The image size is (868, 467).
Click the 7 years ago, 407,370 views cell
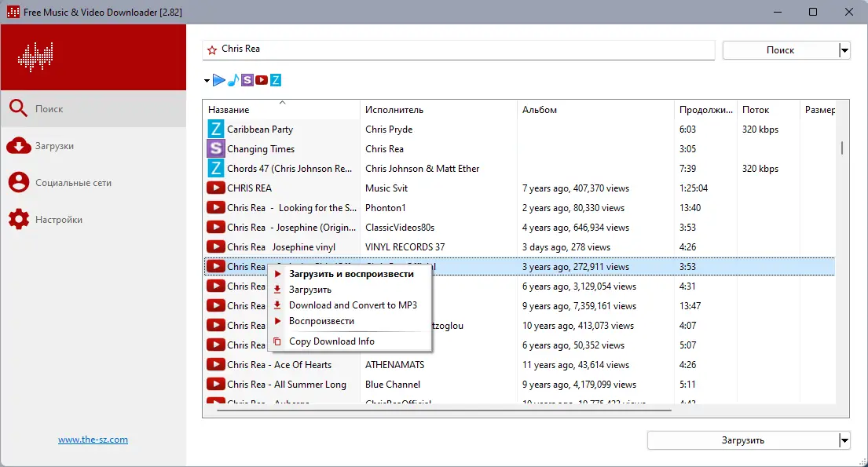pyautogui.click(x=576, y=188)
